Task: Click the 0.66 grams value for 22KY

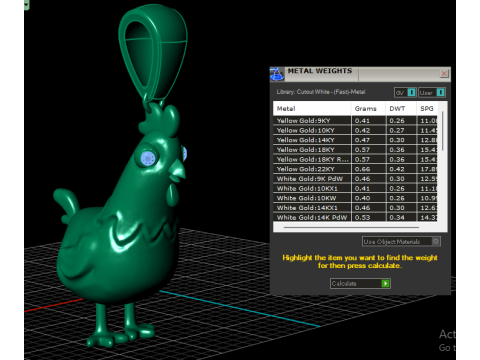Action: tap(362, 169)
